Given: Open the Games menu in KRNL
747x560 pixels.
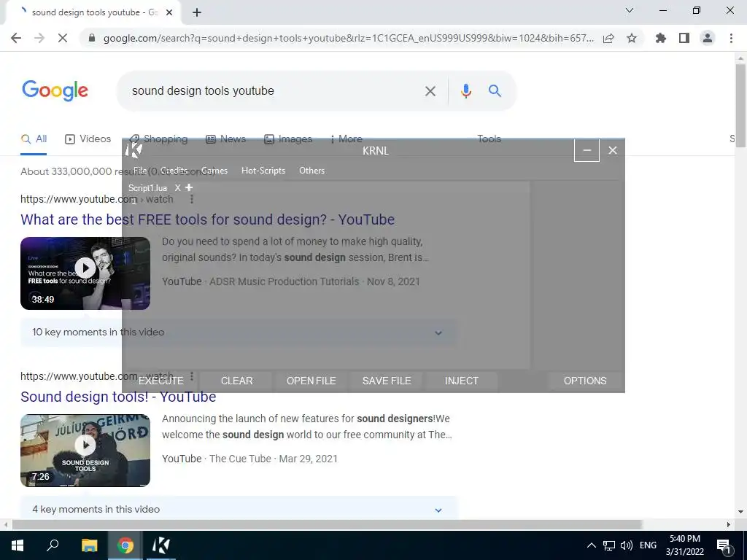Looking at the screenshot, I should pos(214,171).
